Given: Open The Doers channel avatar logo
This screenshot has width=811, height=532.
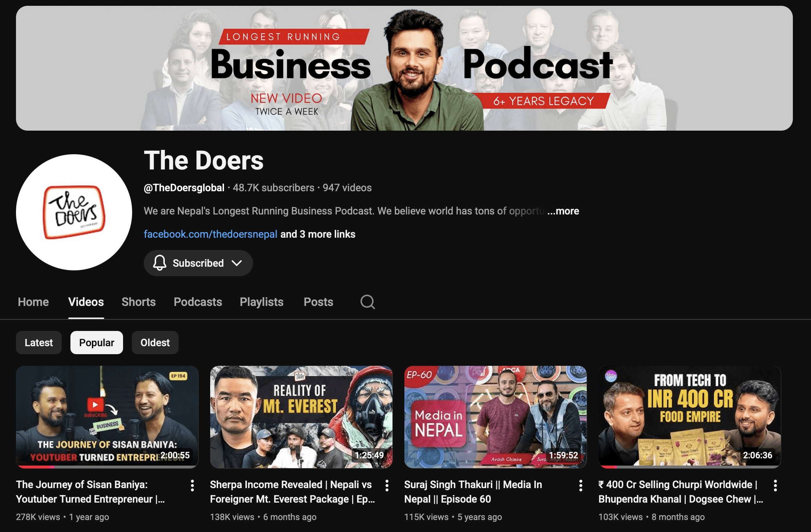Looking at the screenshot, I should [74, 212].
